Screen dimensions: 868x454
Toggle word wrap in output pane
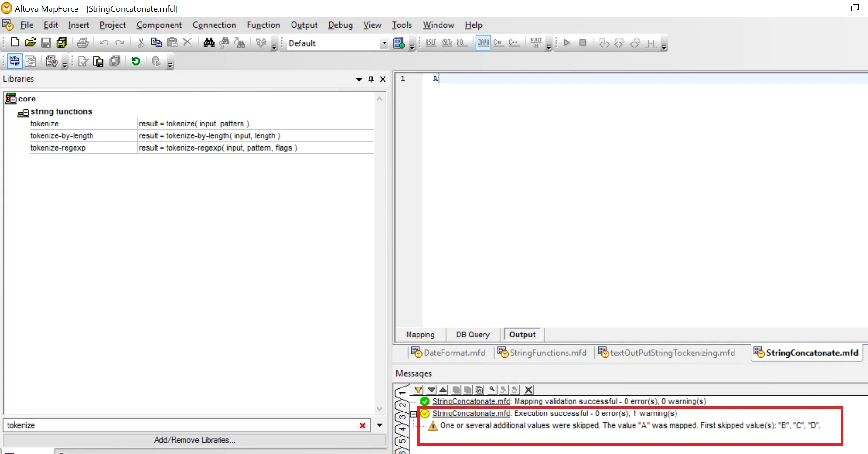coord(15,61)
